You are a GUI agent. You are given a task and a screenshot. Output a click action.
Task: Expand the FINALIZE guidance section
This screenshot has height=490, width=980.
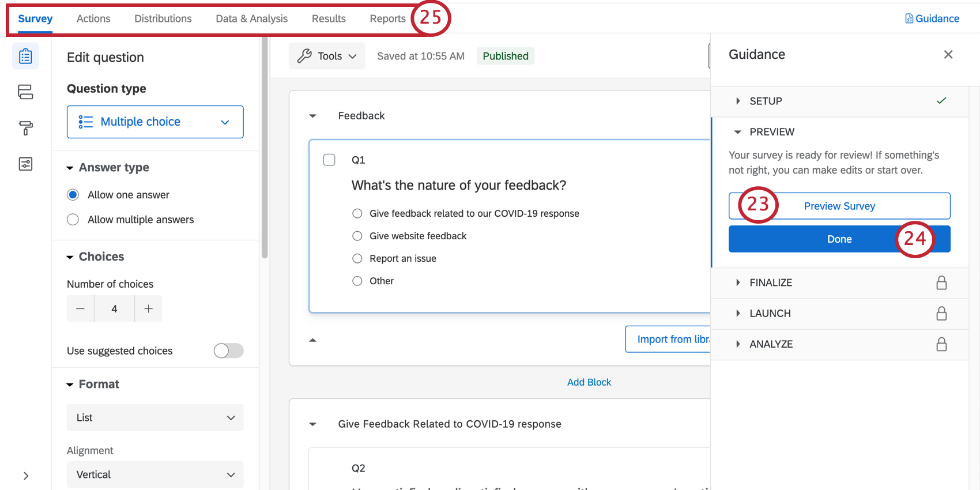(771, 282)
